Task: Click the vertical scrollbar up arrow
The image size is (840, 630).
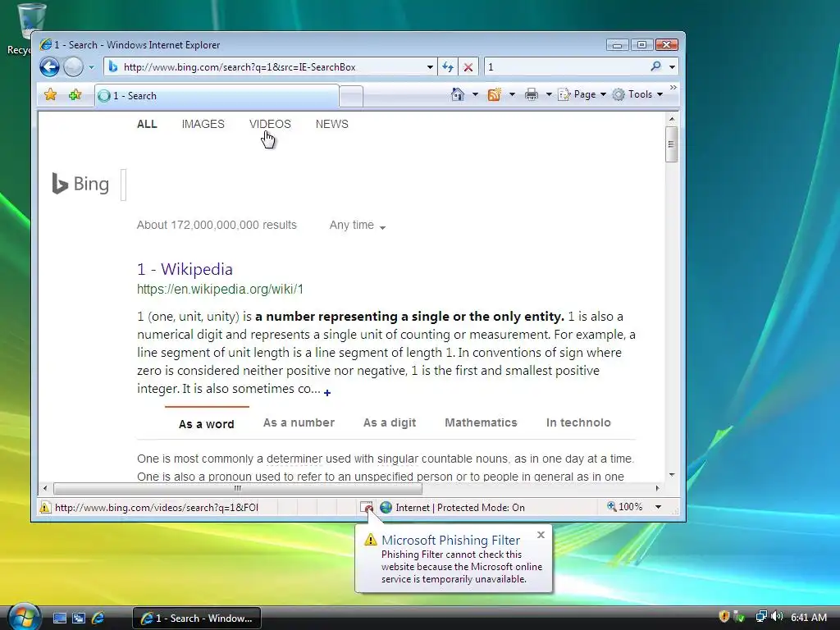Action: pos(671,119)
